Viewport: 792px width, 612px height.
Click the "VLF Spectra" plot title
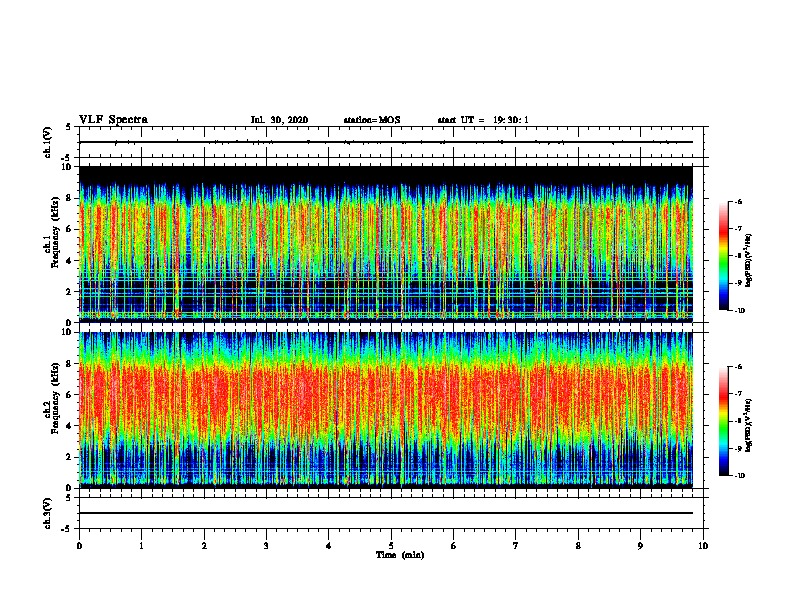tap(113, 120)
